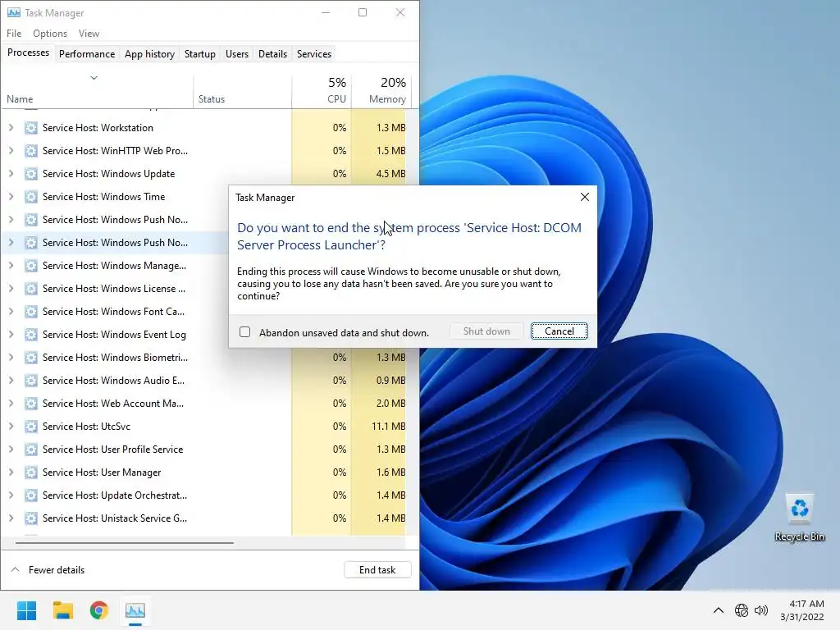The width and height of the screenshot is (840, 630).
Task: Select highlighted Service Host: Windows Push No... row
Action: point(115,243)
